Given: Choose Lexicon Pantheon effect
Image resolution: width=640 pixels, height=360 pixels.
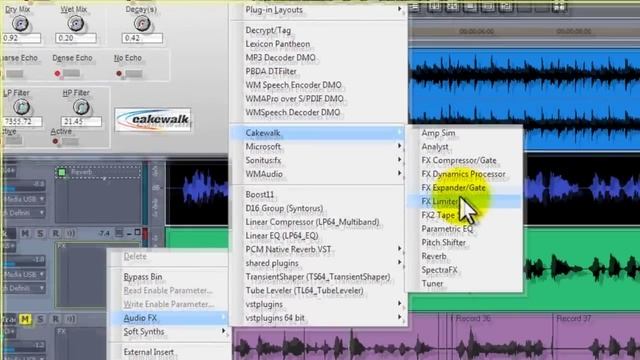Looking at the screenshot, I should pyautogui.click(x=319, y=44).
